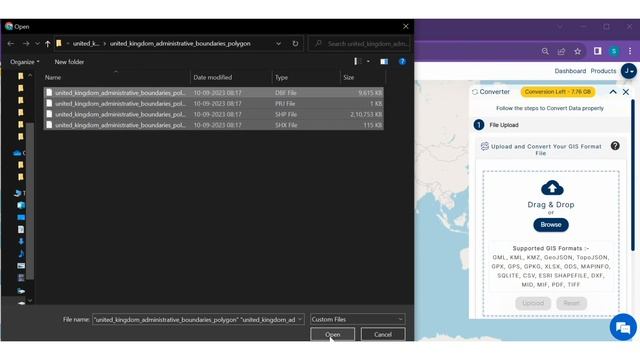Collapse the Converter panel
Screen dimensions: 640x360
pyautogui.click(x=613, y=92)
